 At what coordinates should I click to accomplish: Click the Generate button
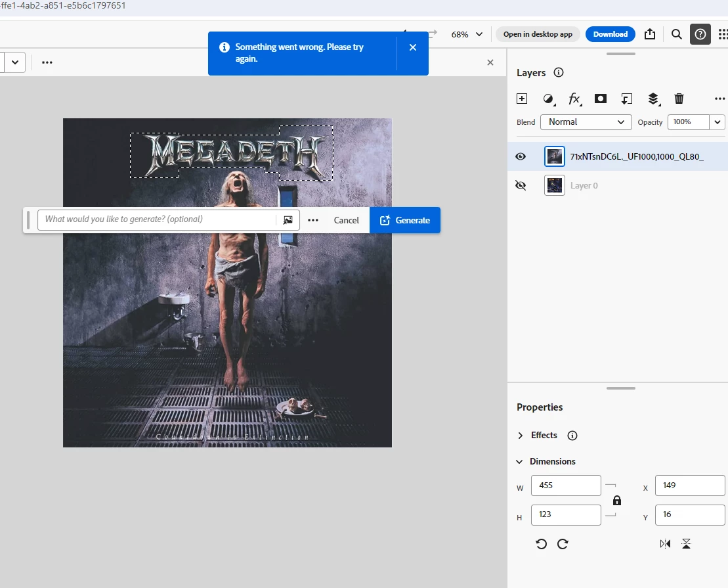[x=405, y=220]
